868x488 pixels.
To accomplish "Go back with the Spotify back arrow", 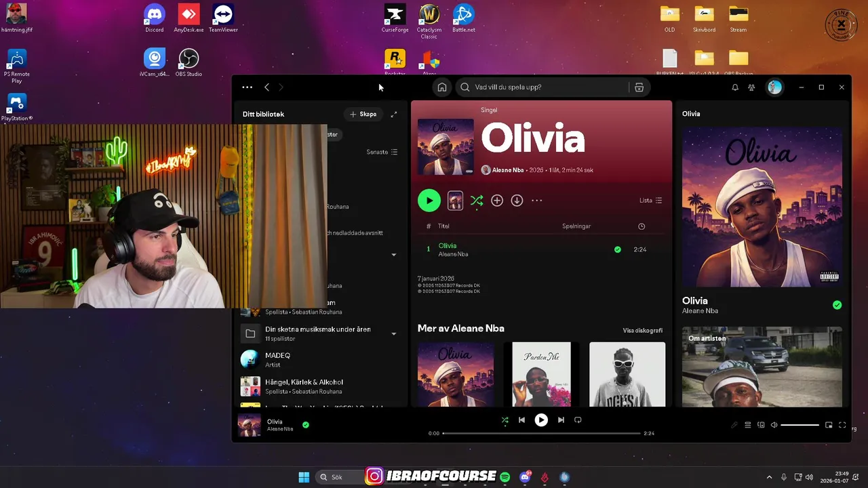I will (267, 87).
